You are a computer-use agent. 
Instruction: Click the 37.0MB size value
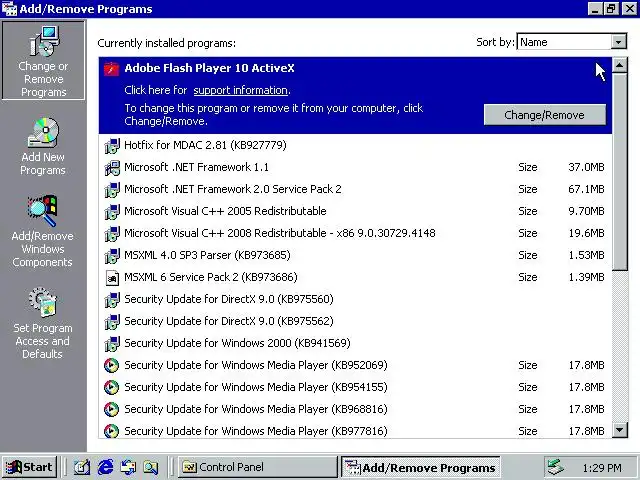click(586, 167)
